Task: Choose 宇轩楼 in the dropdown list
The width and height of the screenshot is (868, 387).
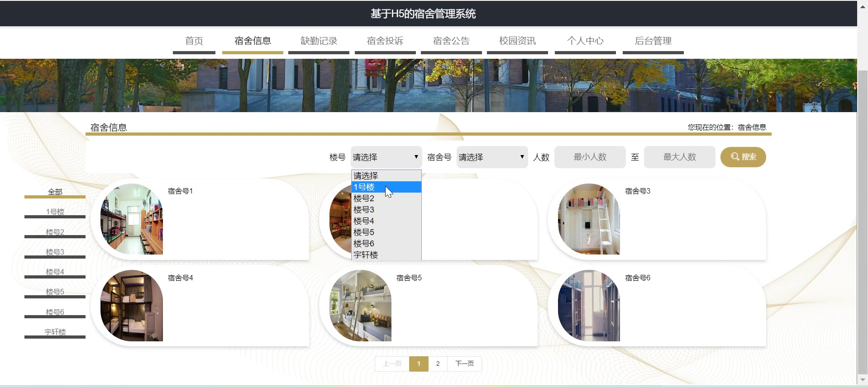Action: (386, 255)
